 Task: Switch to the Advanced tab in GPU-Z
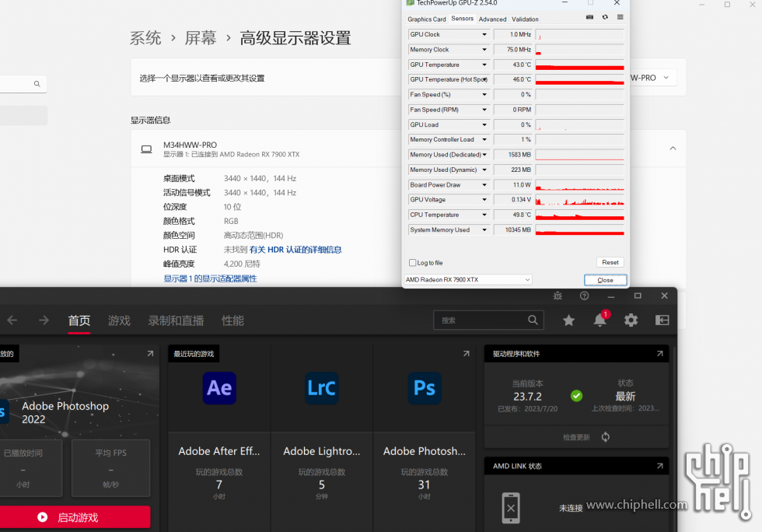[x=492, y=19]
